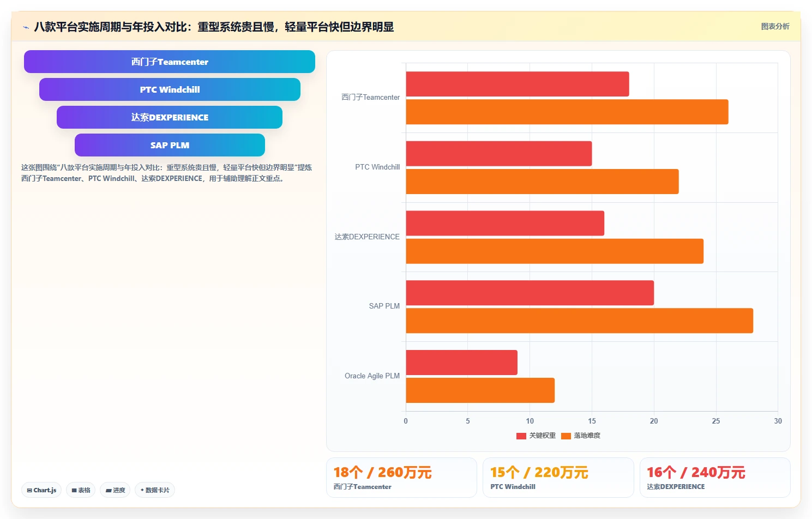Click the orange 落地难度 legend swatch
This screenshot has height=519, width=812.
pos(566,436)
